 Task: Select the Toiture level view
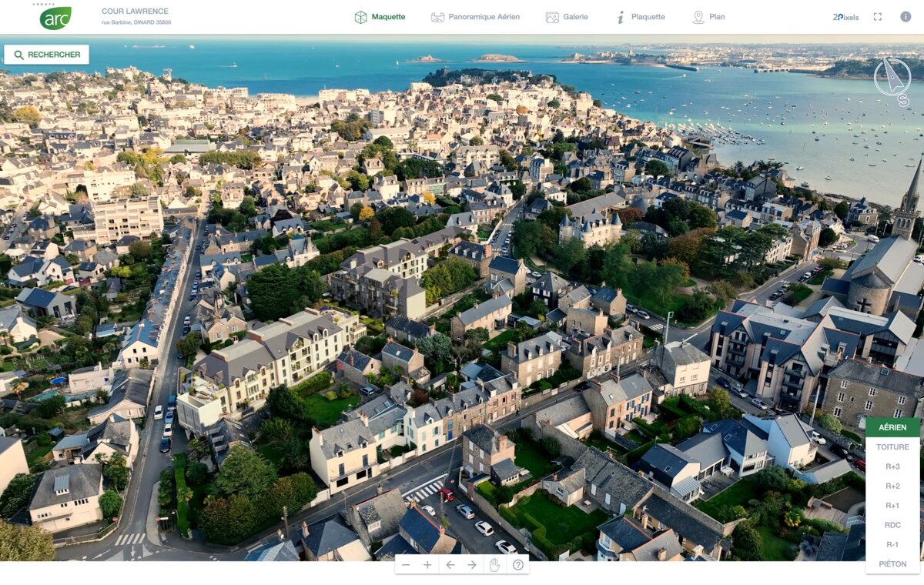click(892, 447)
